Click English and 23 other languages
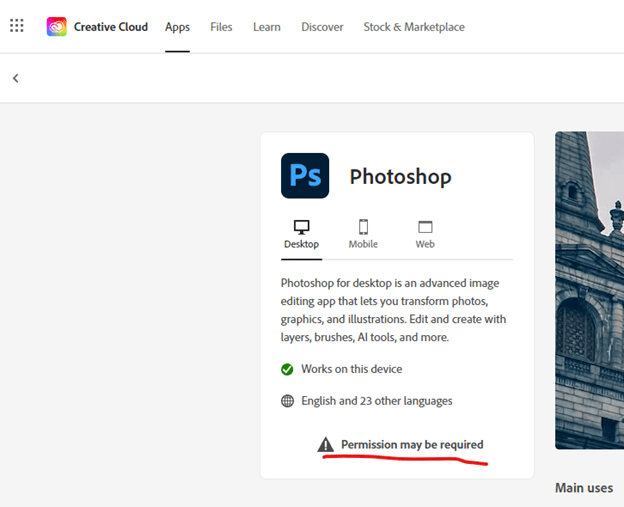The image size is (624, 507). 376,401
